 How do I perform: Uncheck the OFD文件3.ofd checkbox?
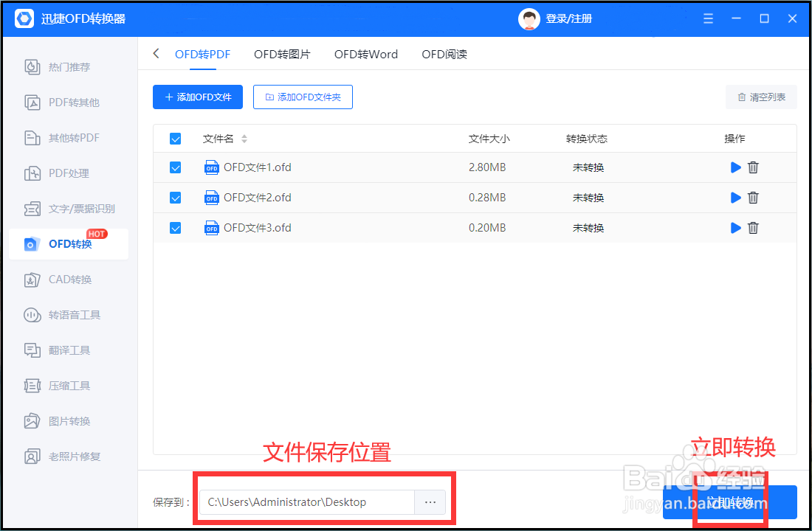(176, 228)
